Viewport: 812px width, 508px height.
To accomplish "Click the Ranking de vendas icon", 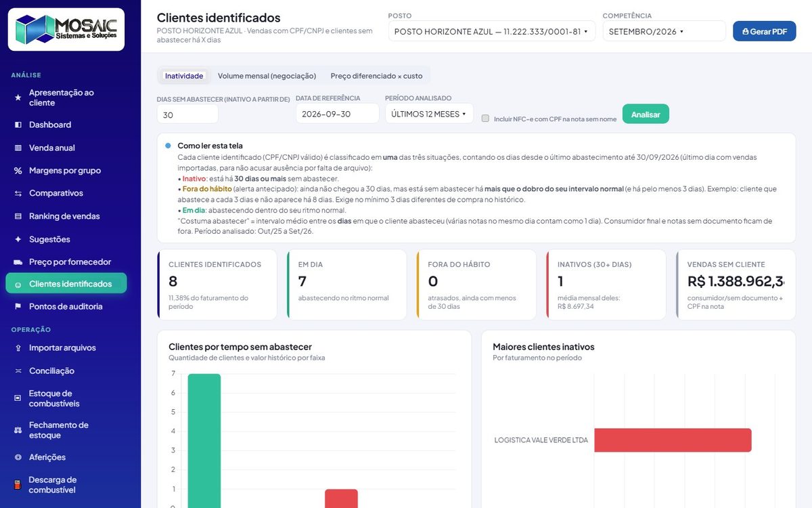I will tap(18, 216).
